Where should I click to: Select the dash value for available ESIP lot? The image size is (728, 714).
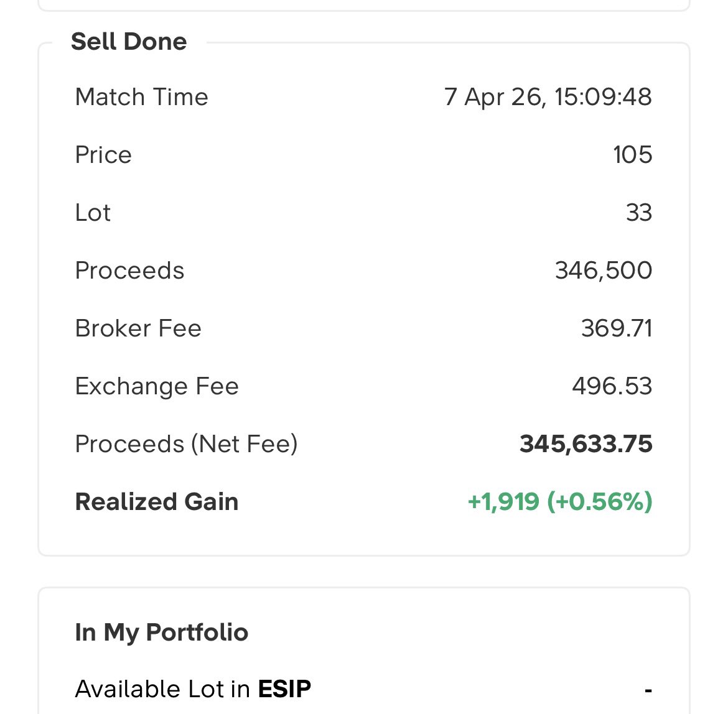point(648,691)
